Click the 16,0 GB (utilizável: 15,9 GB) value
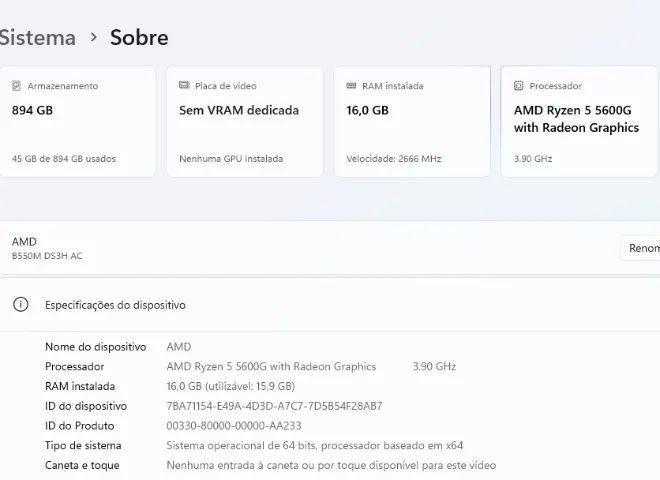The image size is (660, 480). 231,387
